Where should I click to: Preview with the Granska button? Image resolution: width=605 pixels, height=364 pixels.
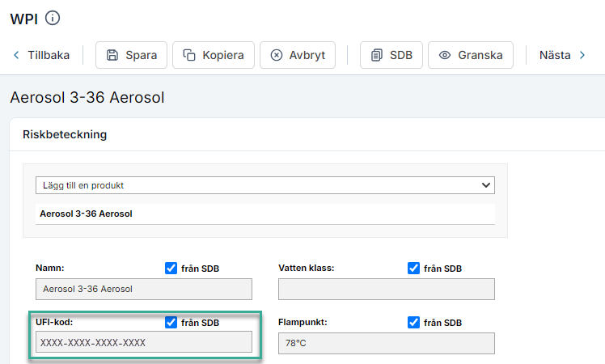pos(471,55)
